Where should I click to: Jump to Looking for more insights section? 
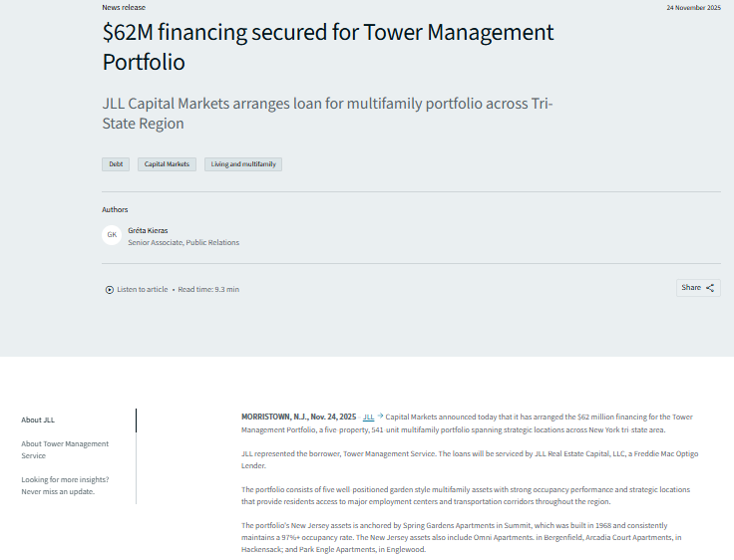coord(65,485)
